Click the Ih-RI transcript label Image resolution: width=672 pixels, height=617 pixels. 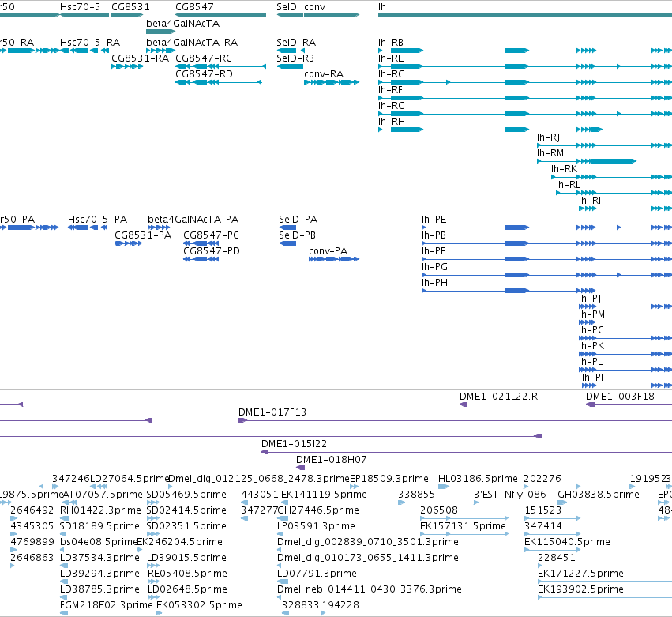[590, 200]
